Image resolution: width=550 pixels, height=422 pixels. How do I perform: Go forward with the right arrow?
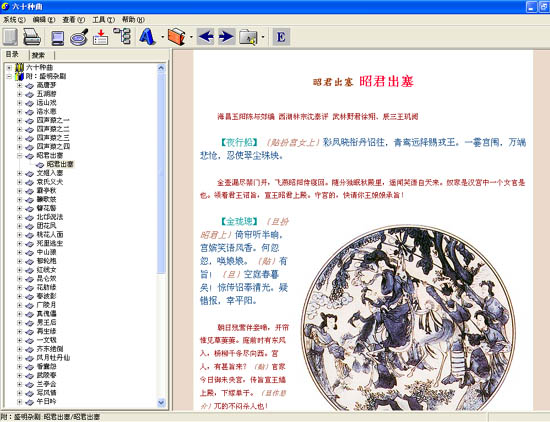[x=226, y=36]
